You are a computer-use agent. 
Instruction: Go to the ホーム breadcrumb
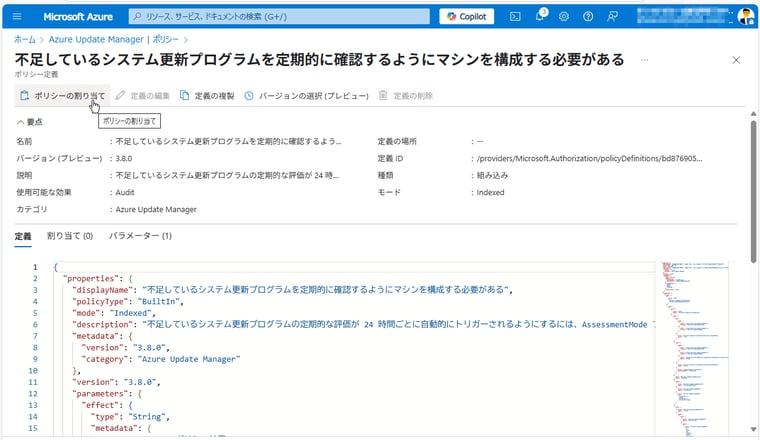(x=25, y=39)
